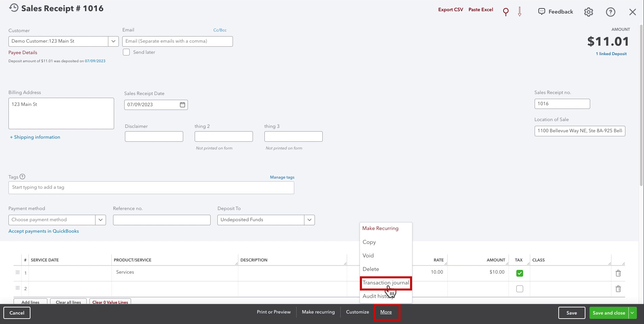Toggle the Send later checkbox
644x324 pixels.
(126, 52)
